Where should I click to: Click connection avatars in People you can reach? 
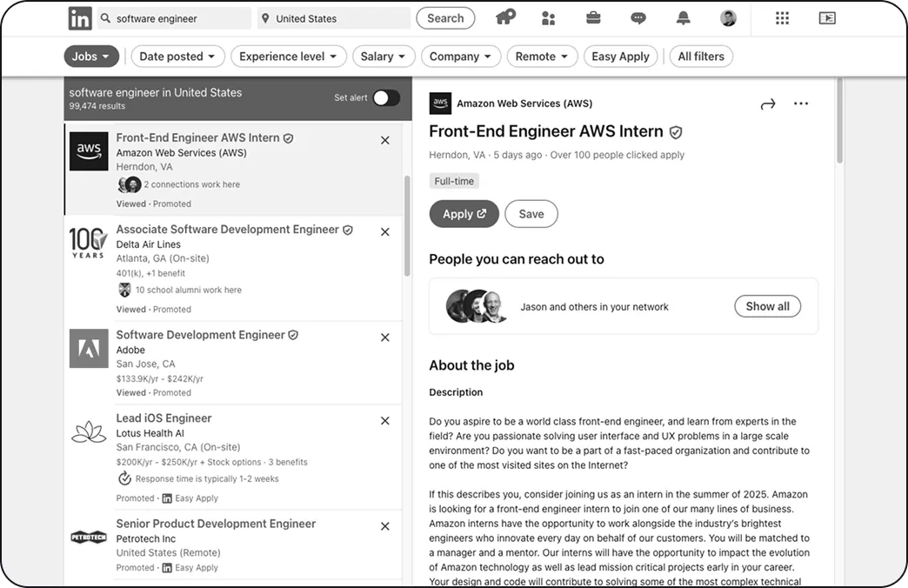click(x=477, y=306)
